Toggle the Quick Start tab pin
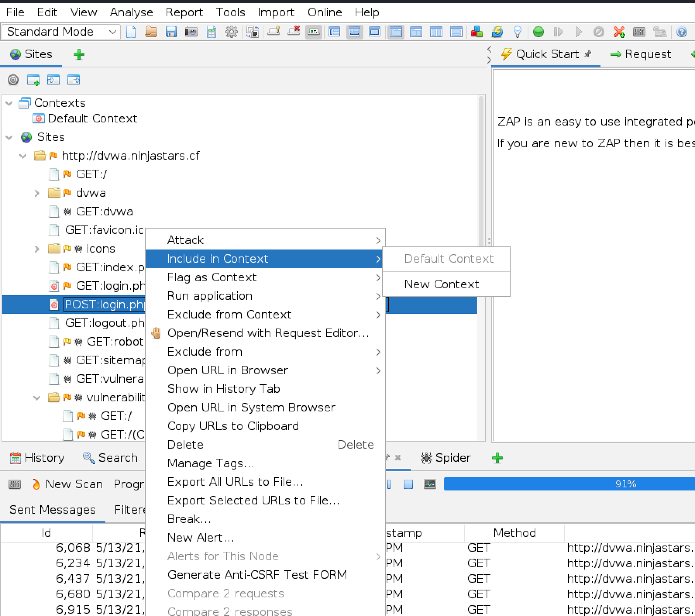Viewport: 695px width, 616px height. [x=588, y=54]
